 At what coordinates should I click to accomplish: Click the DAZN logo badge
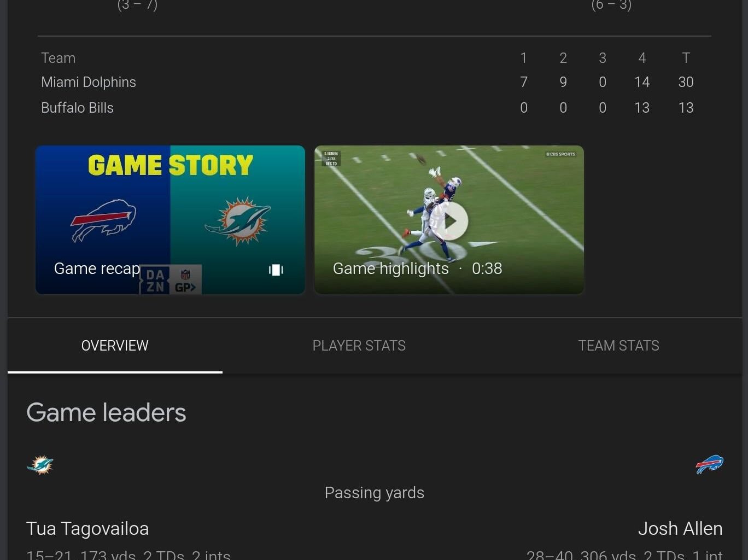pyautogui.click(x=155, y=281)
